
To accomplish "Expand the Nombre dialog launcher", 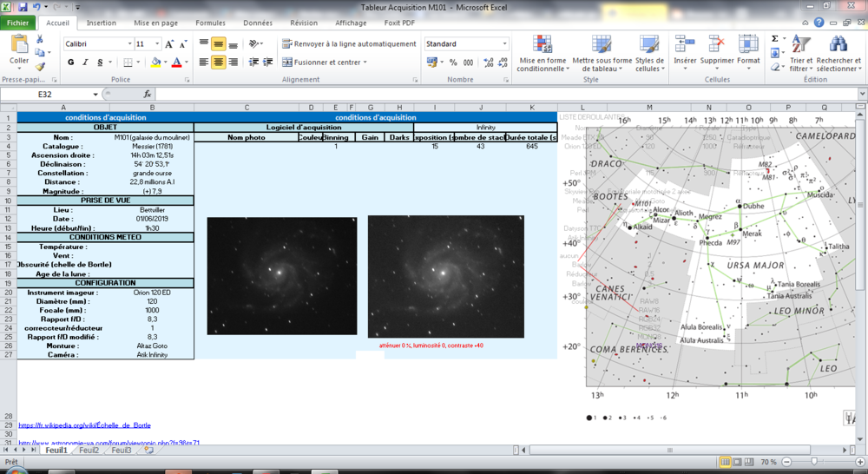I will (x=506, y=80).
